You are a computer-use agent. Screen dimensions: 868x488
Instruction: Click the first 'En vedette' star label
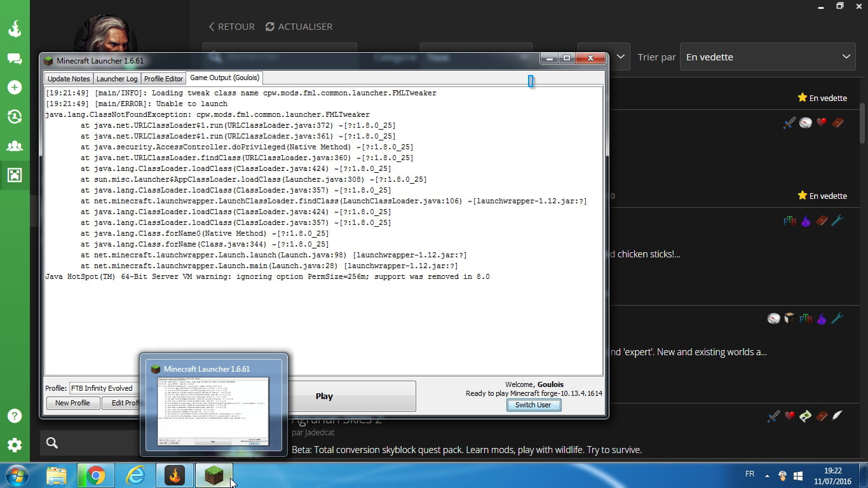[822, 98]
